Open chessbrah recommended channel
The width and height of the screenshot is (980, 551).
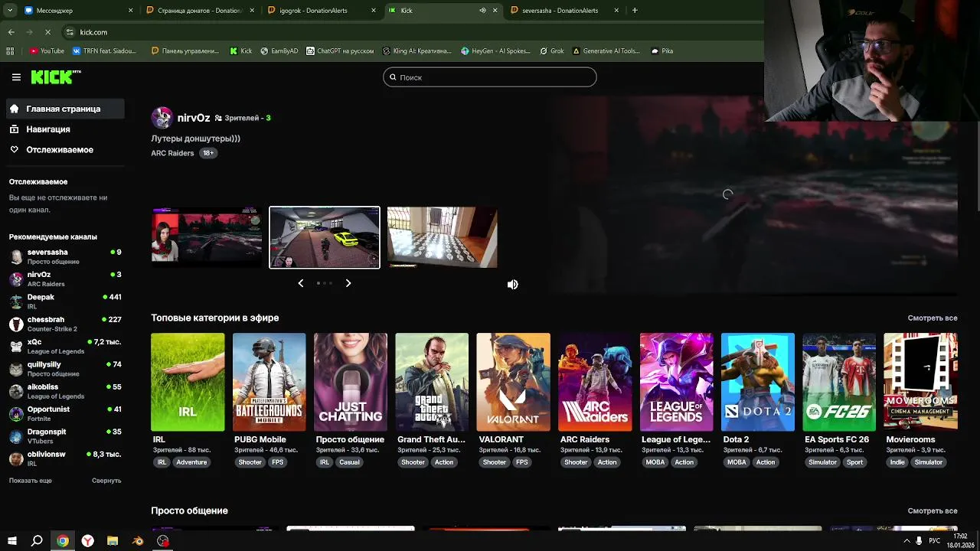pyautogui.click(x=65, y=324)
